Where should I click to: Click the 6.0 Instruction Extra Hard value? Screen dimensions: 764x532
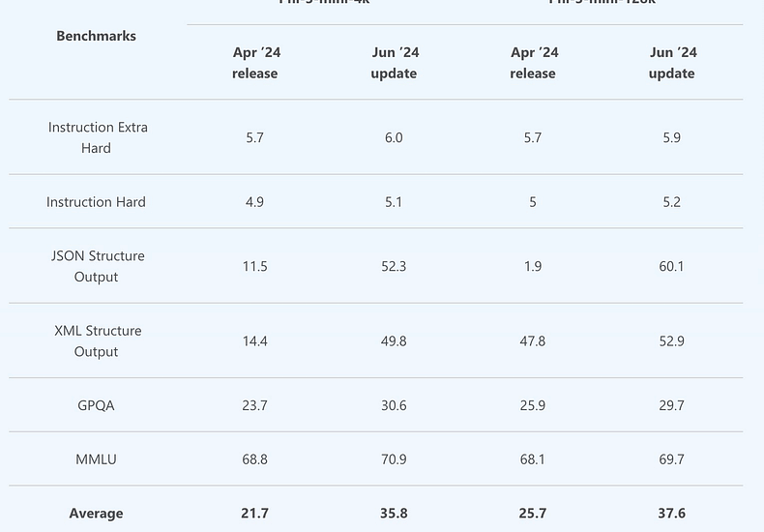point(394,137)
